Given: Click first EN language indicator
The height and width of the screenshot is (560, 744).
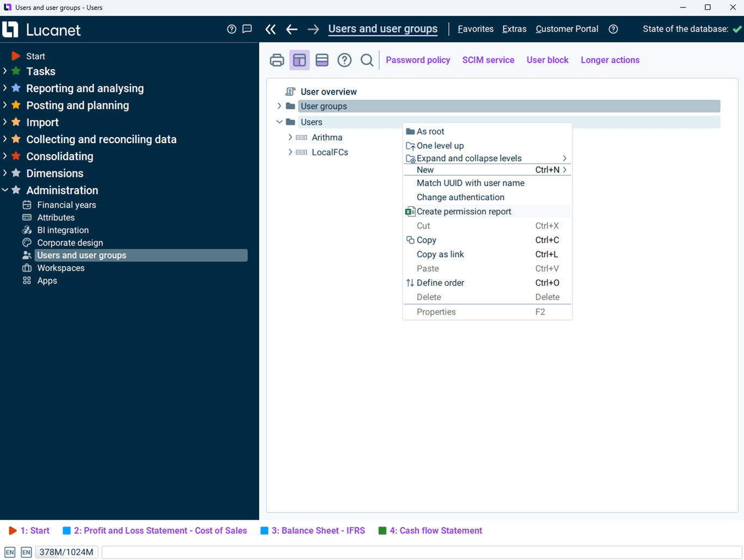Looking at the screenshot, I should [x=10, y=552].
